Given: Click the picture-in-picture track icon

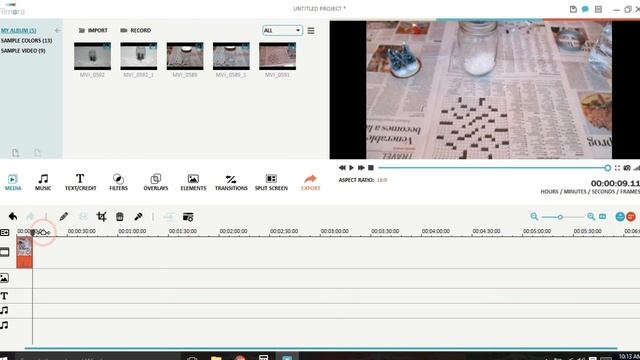Looking at the screenshot, I should pos(4,278).
